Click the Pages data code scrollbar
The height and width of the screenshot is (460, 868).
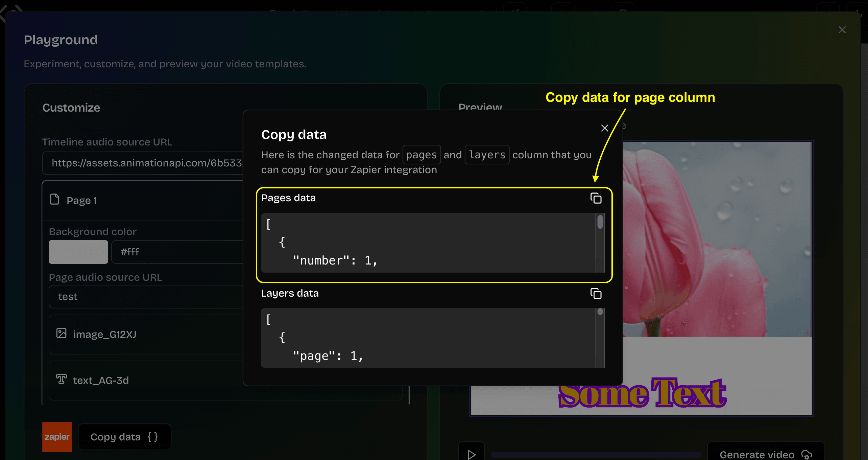coord(600,223)
